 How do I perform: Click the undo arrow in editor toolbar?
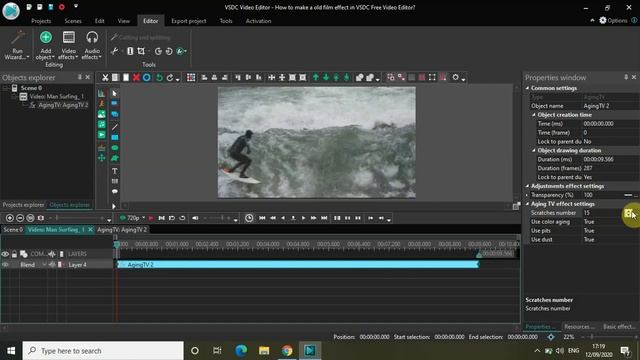tap(159, 78)
